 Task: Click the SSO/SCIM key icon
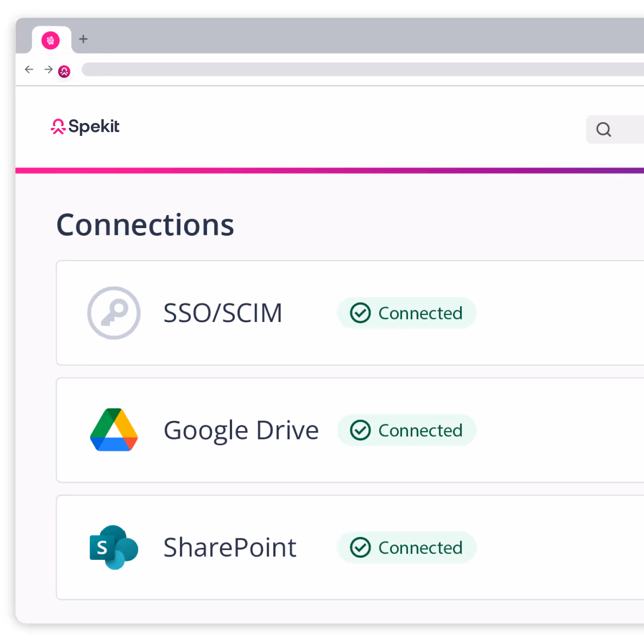click(x=114, y=313)
